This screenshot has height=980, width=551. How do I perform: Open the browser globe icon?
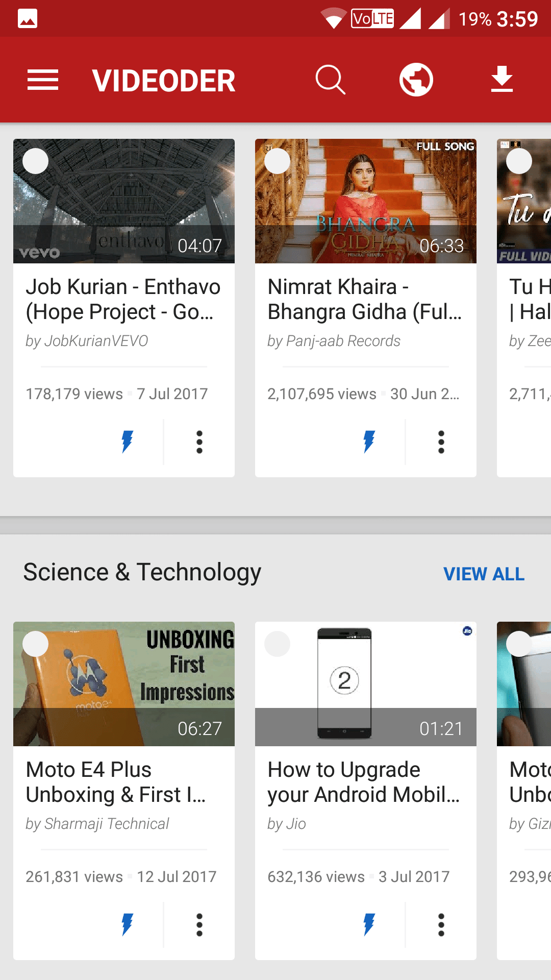click(x=416, y=80)
